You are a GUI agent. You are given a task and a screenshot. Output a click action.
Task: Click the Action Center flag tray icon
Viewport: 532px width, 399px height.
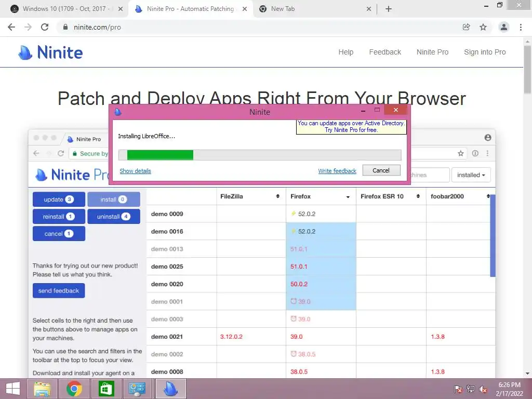pyautogui.click(x=458, y=389)
